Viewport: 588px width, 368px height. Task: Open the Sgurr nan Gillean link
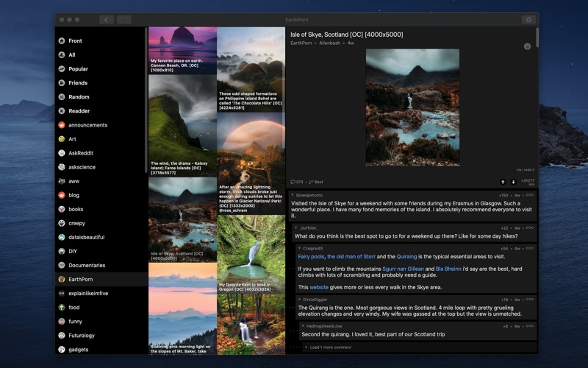click(403, 269)
